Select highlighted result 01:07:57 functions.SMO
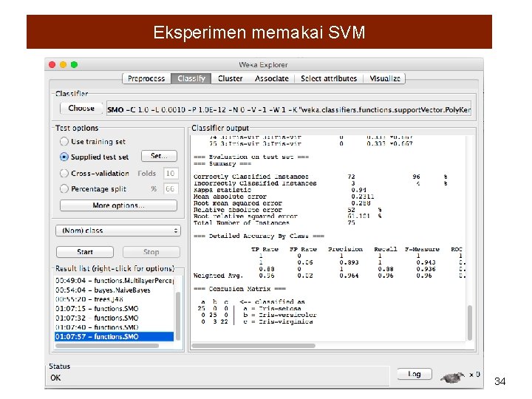 pos(115,337)
